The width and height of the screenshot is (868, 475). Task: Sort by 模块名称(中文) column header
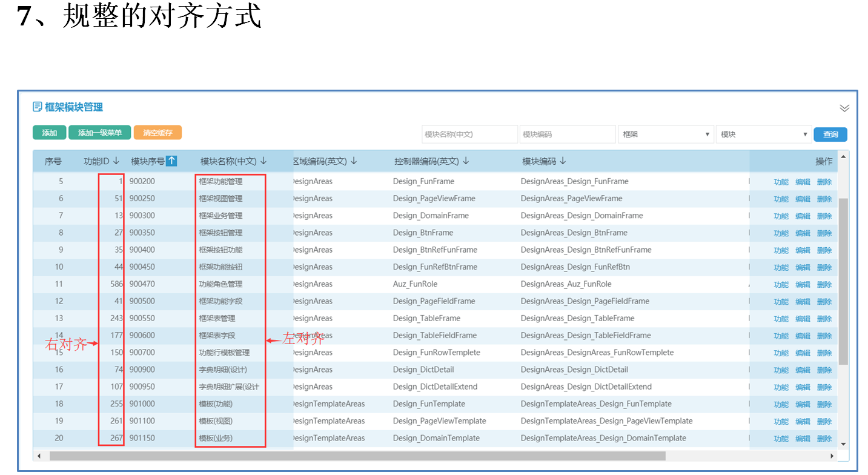click(234, 161)
